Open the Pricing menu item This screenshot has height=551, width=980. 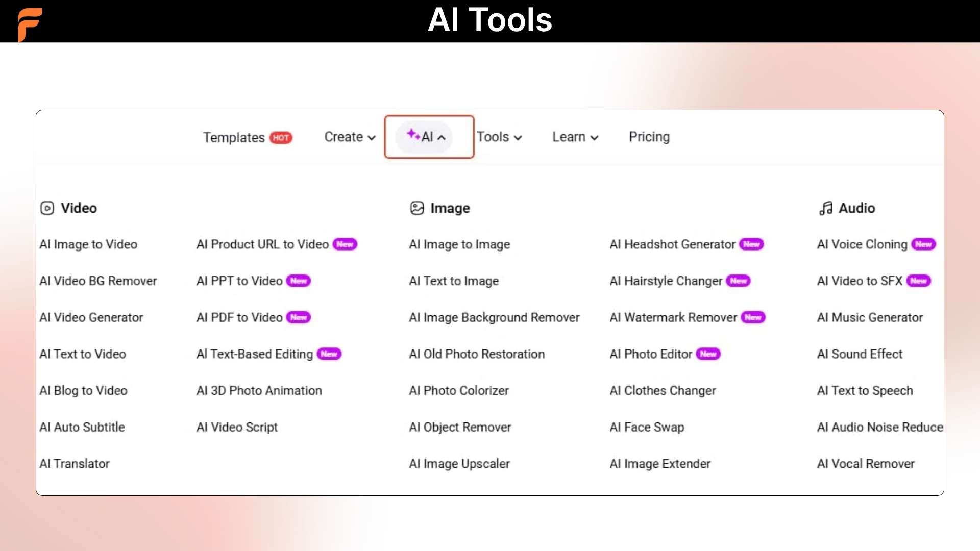click(x=649, y=137)
